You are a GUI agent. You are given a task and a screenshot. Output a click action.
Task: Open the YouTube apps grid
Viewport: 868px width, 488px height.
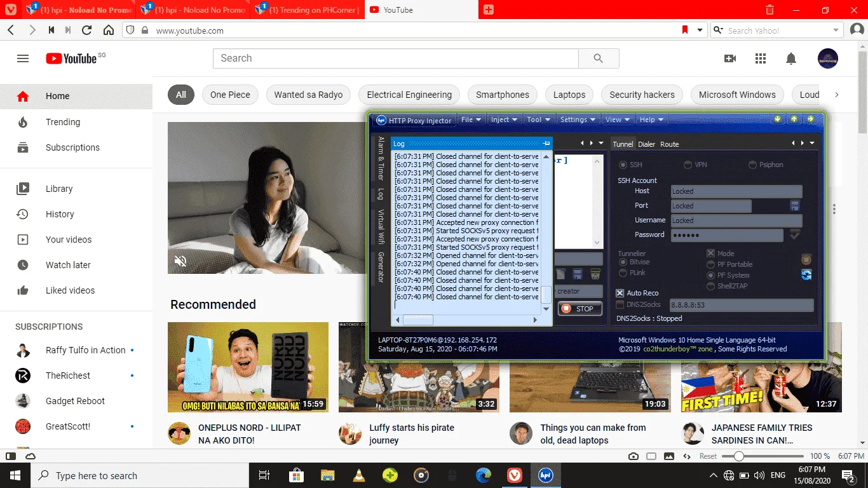(x=761, y=58)
